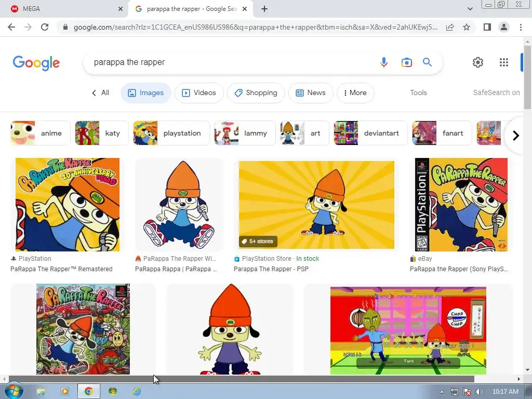Reload the current page

[x=45, y=27]
